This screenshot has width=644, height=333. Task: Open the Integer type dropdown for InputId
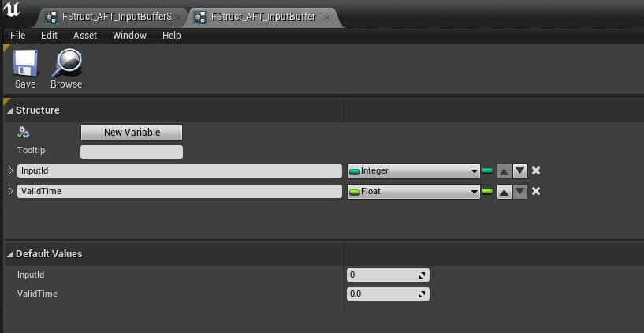[414, 171]
